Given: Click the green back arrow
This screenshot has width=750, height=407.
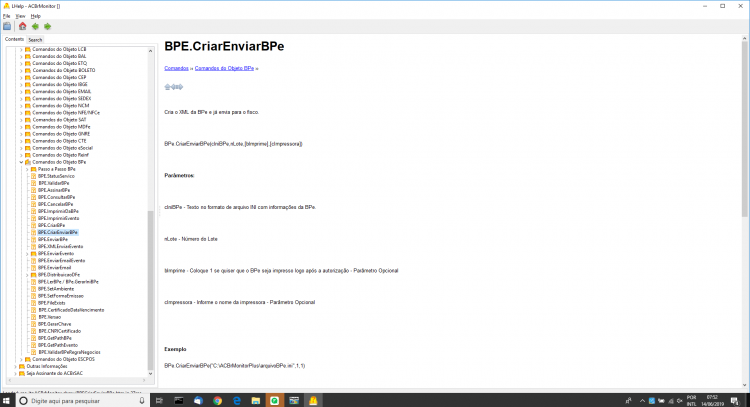Looking at the screenshot, I should pyautogui.click(x=35, y=26).
